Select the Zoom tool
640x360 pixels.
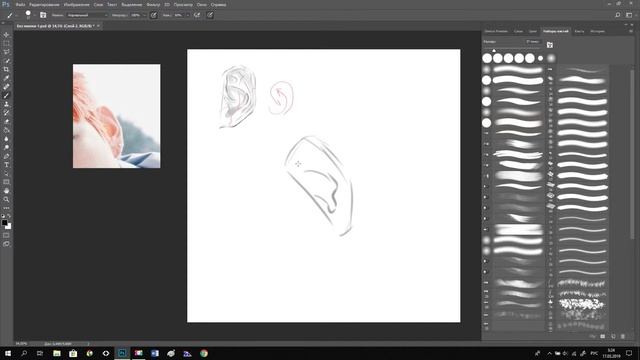[x=6, y=200]
